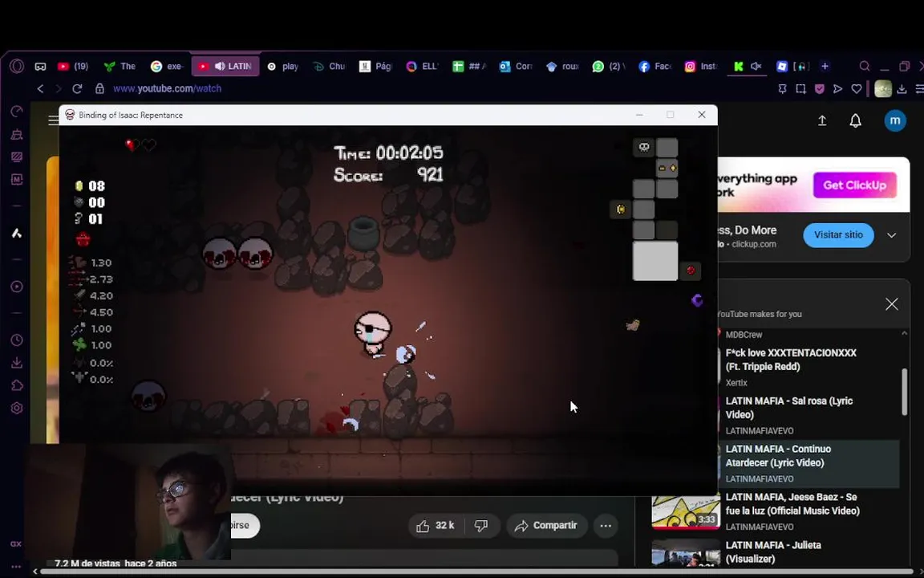Click YouTube create upload icon
This screenshot has height=578, width=924.
(822, 121)
